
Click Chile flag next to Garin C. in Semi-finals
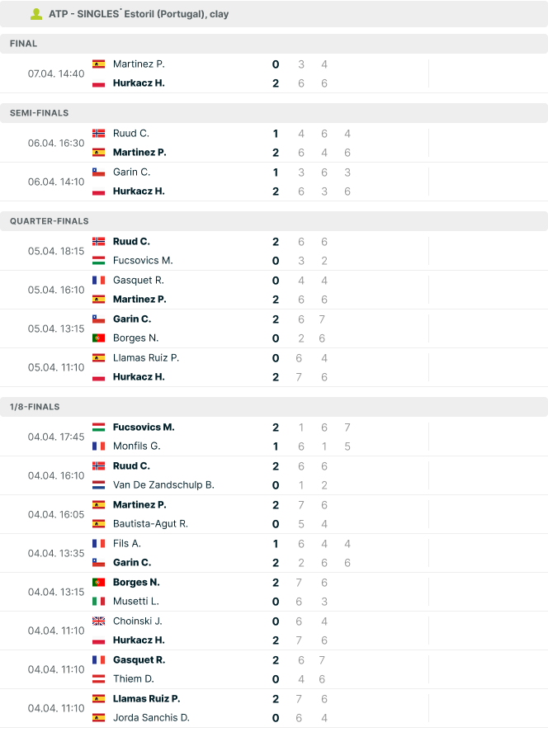[x=99, y=172]
